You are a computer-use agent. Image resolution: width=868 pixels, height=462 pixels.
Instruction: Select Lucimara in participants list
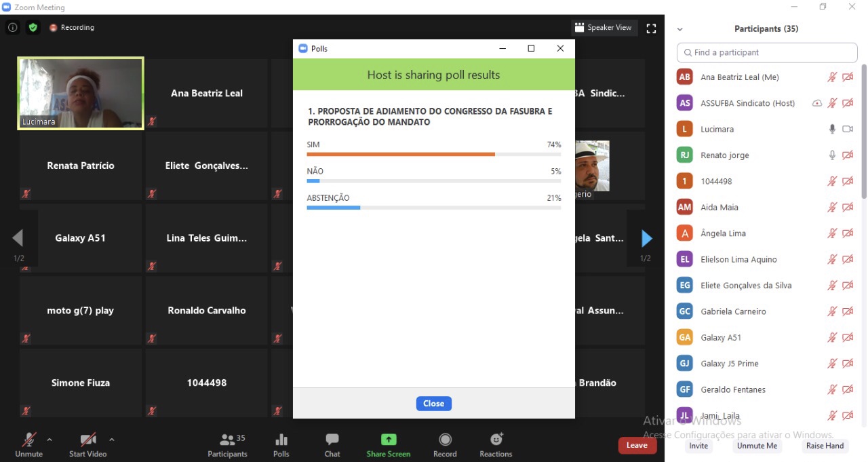[717, 129]
